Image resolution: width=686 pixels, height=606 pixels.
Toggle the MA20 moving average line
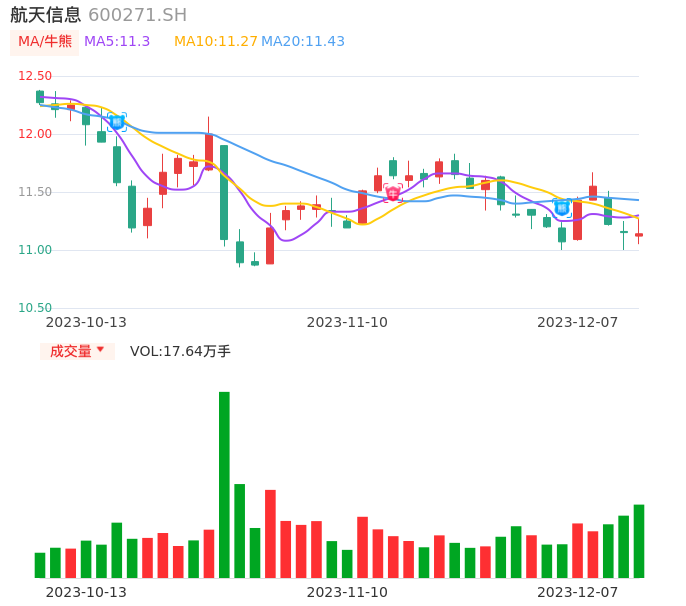tap(303, 42)
